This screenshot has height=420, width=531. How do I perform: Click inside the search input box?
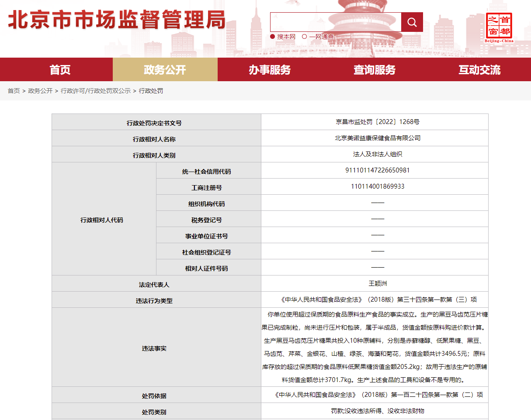(335, 22)
